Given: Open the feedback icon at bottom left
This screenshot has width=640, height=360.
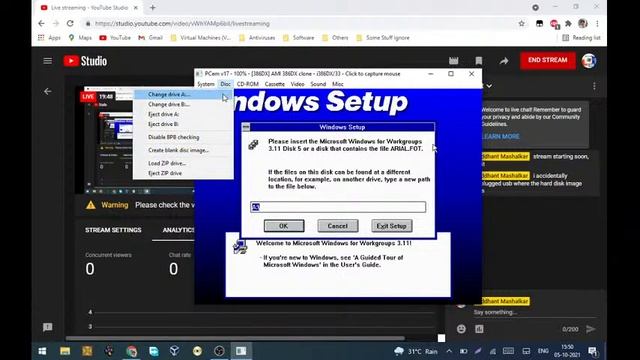Looking at the screenshot, I should pyautogui.click(x=48, y=327).
